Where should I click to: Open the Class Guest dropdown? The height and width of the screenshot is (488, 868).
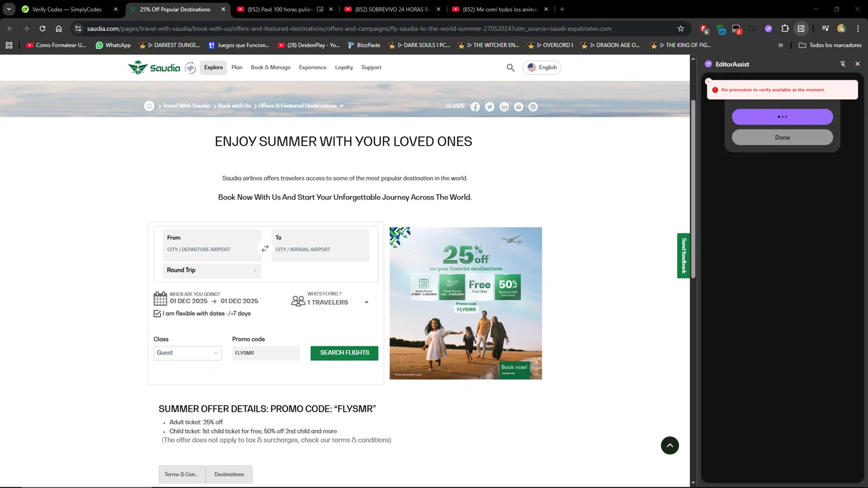pos(187,353)
